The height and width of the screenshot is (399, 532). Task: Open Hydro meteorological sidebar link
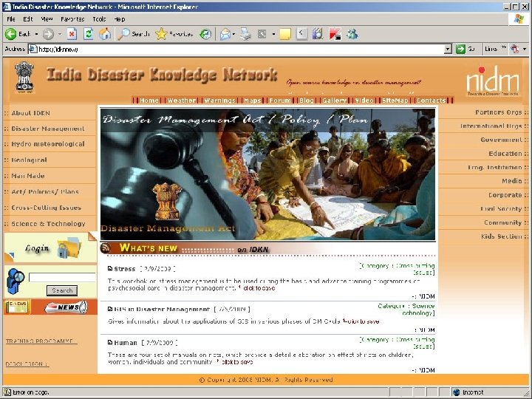pos(48,144)
